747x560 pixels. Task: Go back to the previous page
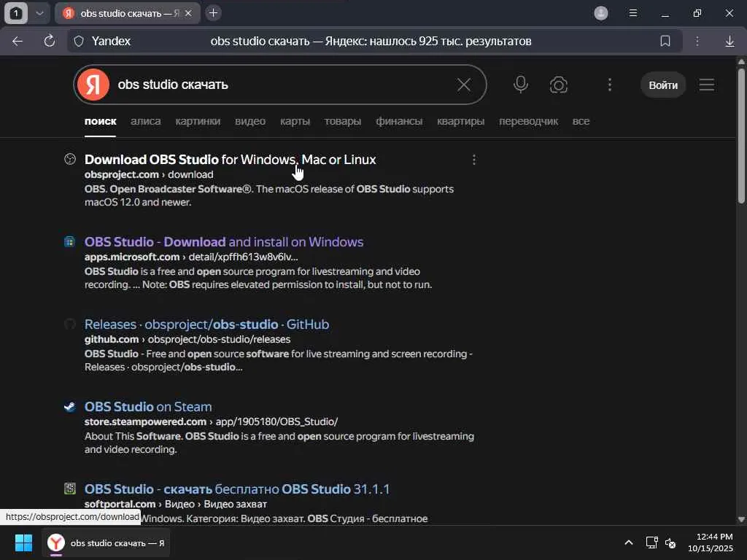[x=18, y=42]
